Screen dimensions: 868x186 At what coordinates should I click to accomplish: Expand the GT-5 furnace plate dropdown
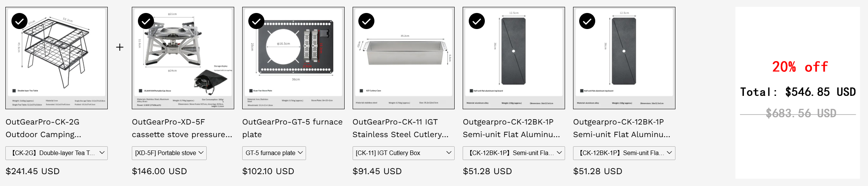[x=274, y=153]
